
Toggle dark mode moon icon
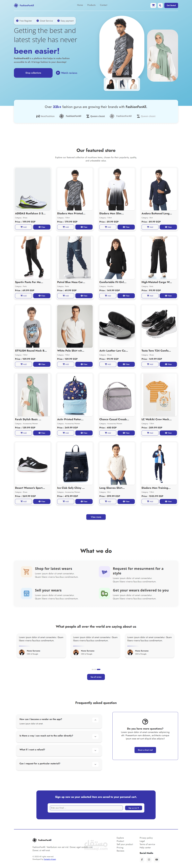tap(160, 5)
